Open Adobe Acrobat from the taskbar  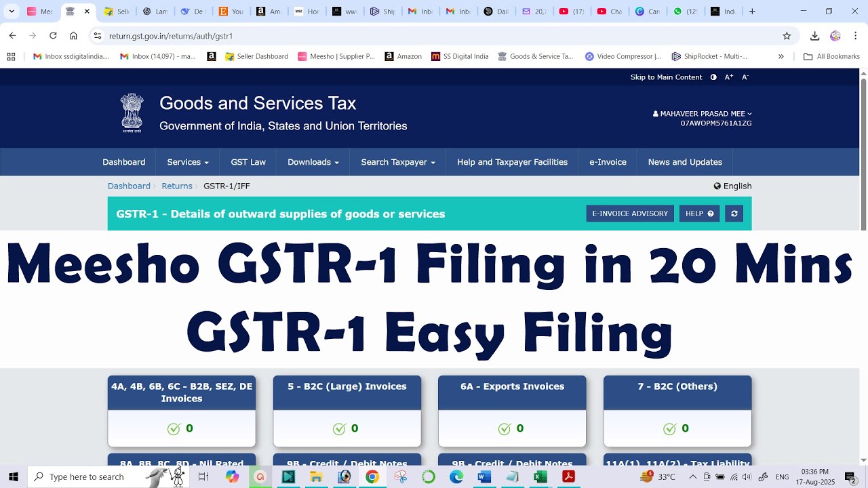coord(568,477)
